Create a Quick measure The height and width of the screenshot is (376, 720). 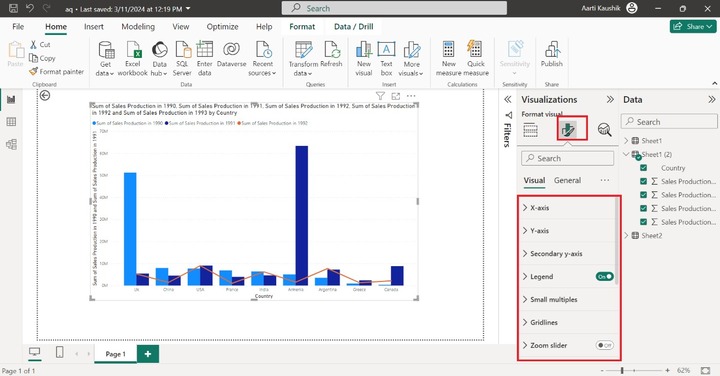click(476, 58)
